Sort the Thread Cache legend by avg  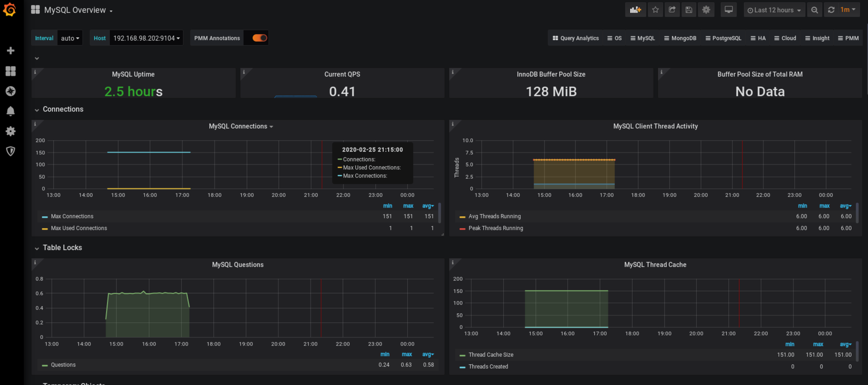(x=845, y=344)
